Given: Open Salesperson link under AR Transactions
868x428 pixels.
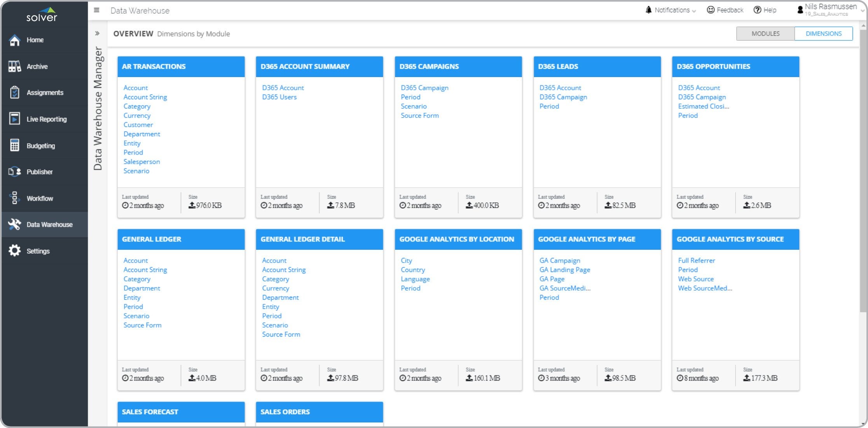Looking at the screenshot, I should point(141,161).
